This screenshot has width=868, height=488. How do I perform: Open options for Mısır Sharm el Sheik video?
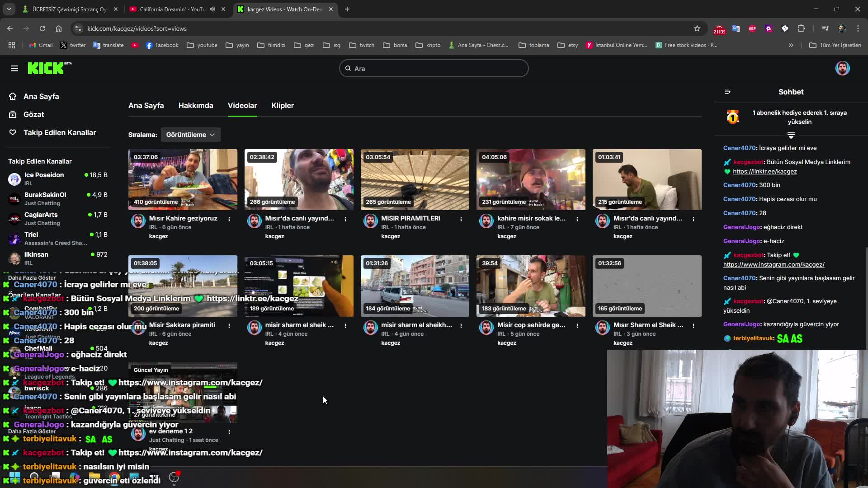[693, 325]
